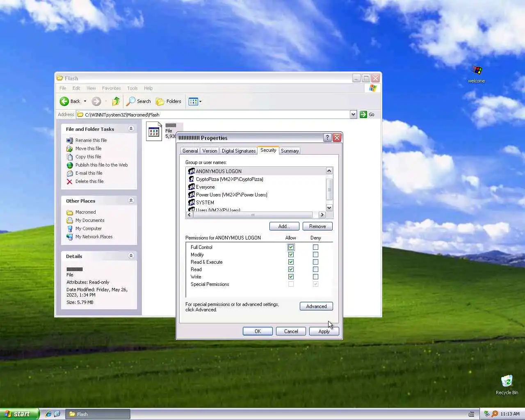
Task: Toggle Allow Read & Execute checkbox
Action: pos(291,262)
